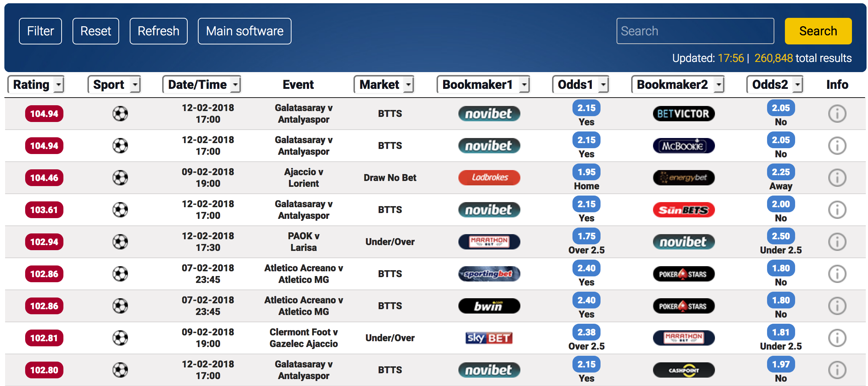Click the SunBets bookmaker logo
This screenshot has height=386, width=868.
pos(684,210)
